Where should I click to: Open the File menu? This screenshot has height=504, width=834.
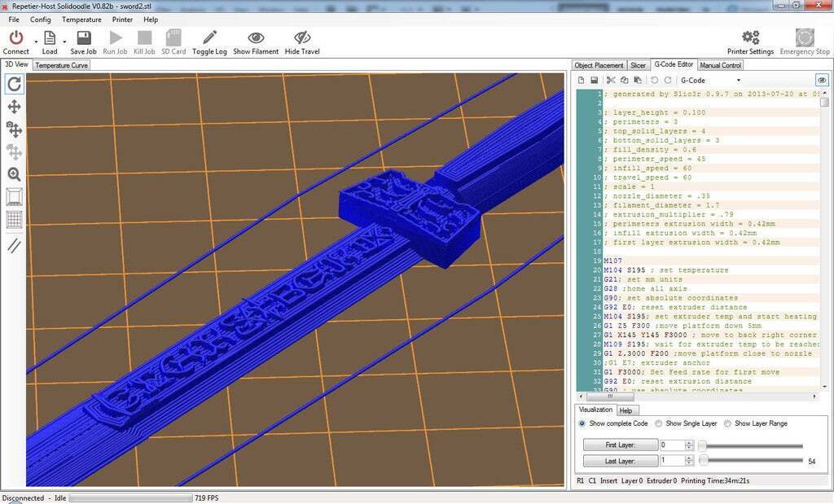pos(14,20)
